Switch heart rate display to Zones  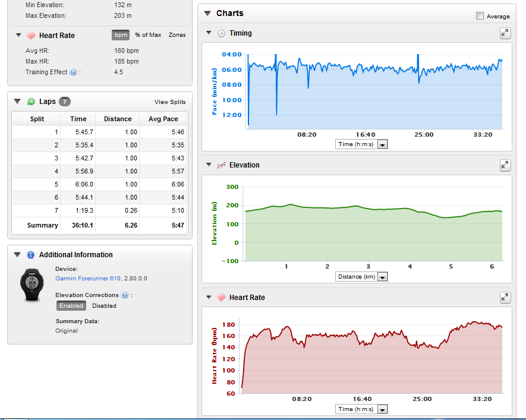click(177, 35)
